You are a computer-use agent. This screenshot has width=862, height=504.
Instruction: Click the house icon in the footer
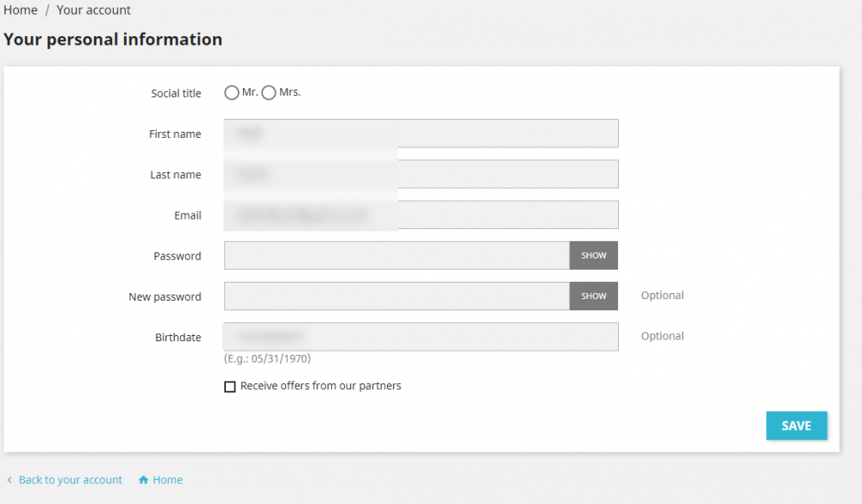click(144, 480)
